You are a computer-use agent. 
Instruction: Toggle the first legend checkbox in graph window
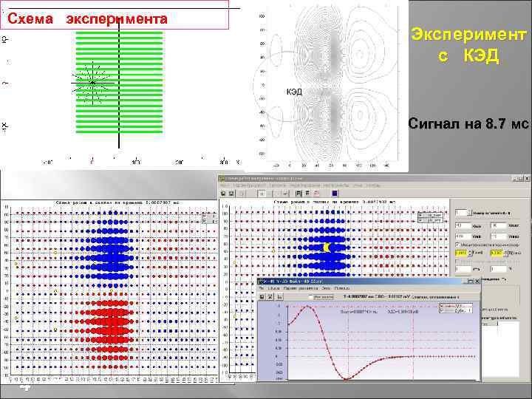coord(442,306)
